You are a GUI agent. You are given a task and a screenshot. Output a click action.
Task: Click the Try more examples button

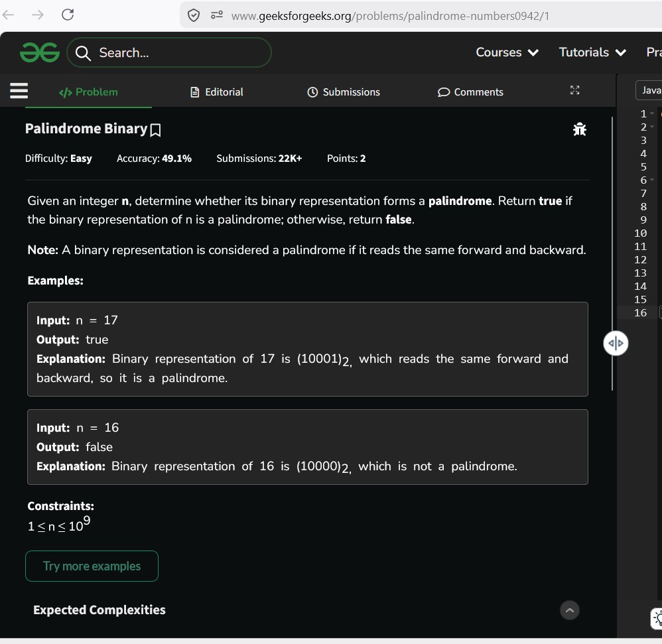point(92,566)
